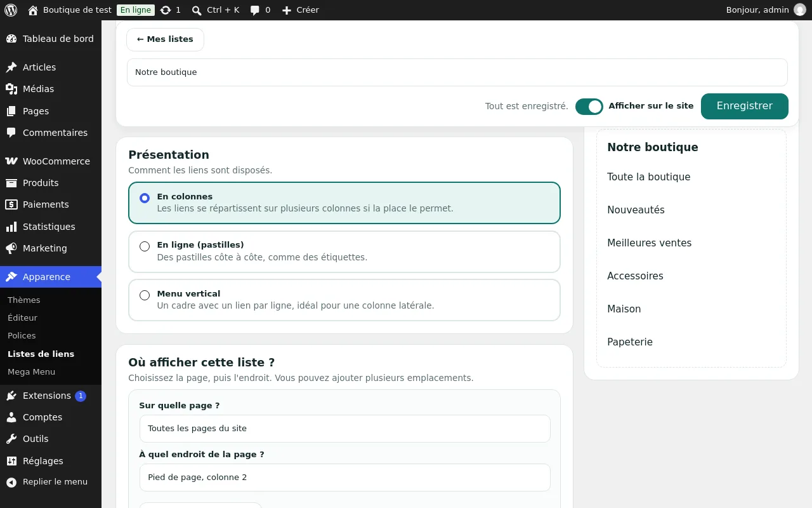Click the Produits box icon
812x508 pixels.
[x=11, y=183]
